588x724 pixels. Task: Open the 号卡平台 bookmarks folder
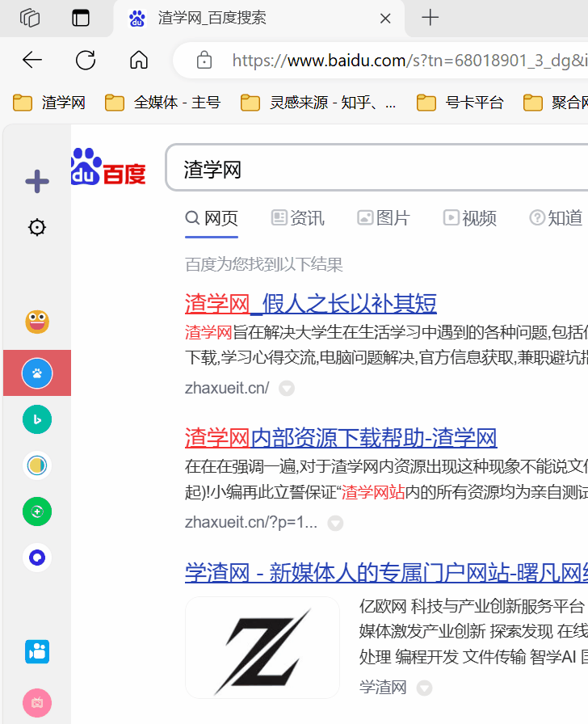point(460,103)
